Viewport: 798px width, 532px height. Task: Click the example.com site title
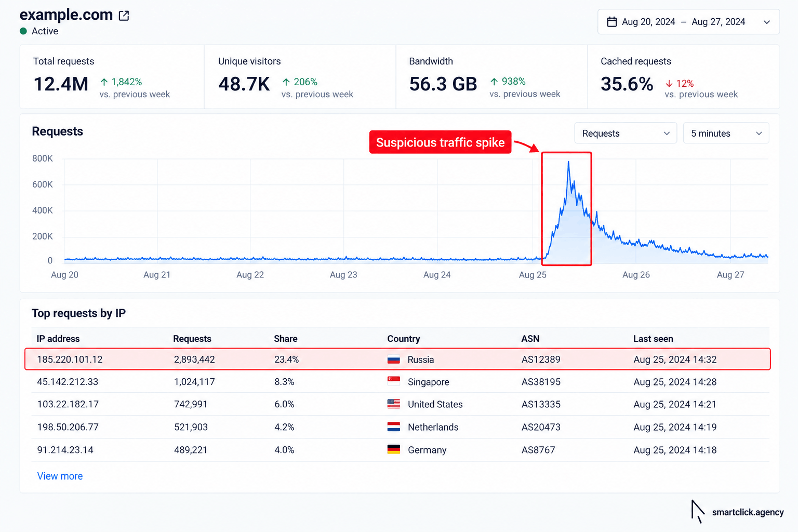(66, 15)
